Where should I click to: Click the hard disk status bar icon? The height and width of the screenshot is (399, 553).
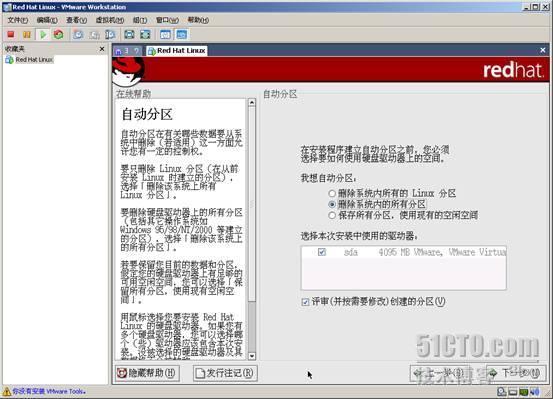coord(502,391)
